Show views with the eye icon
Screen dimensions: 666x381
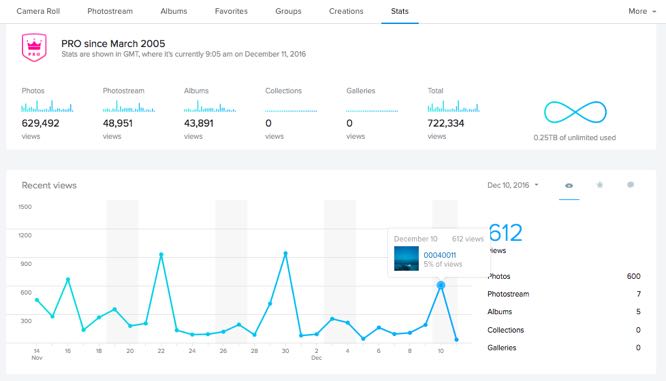[x=569, y=186]
